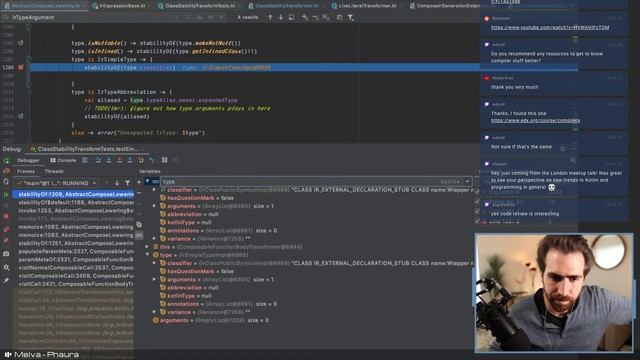The width and height of the screenshot is (640, 360).
Task: Collapse the 'type' IrSimpleTypeImpl node
Action: point(147,255)
